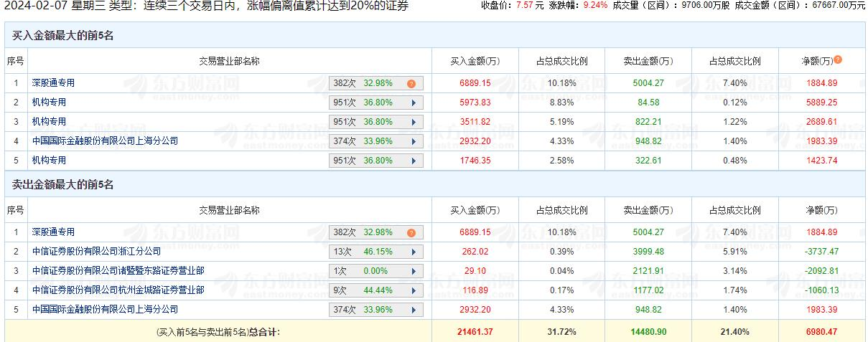Click 交易营业部名称 header in the buy table
The image size is (868, 342).
click(230, 61)
